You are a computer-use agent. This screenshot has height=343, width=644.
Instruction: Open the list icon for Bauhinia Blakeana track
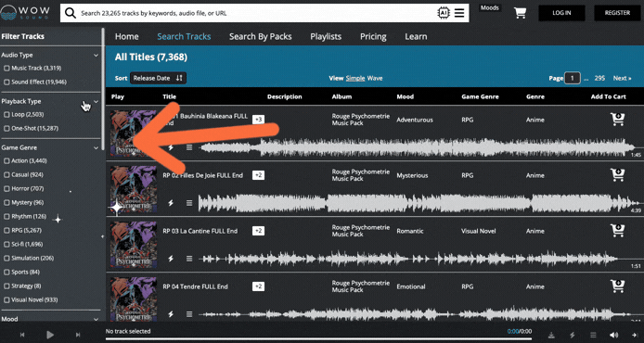(189, 147)
